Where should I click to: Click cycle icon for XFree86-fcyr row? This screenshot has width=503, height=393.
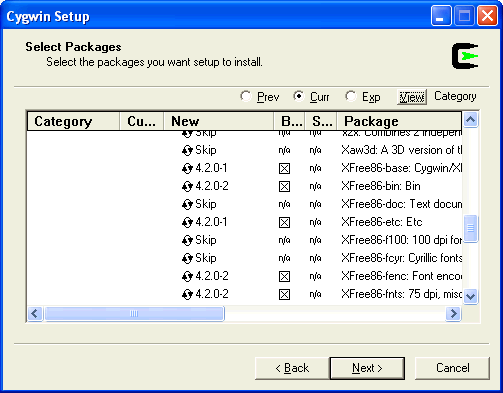coord(187,259)
